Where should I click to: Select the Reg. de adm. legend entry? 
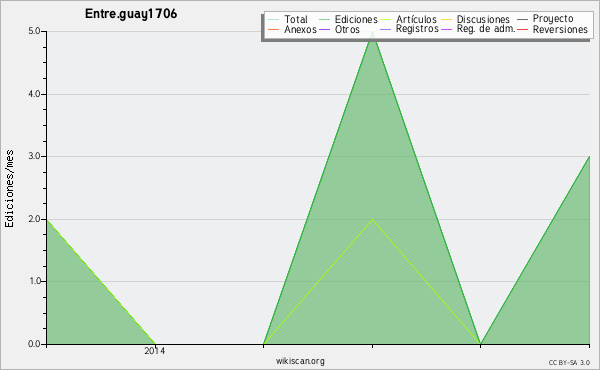tap(478, 29)
